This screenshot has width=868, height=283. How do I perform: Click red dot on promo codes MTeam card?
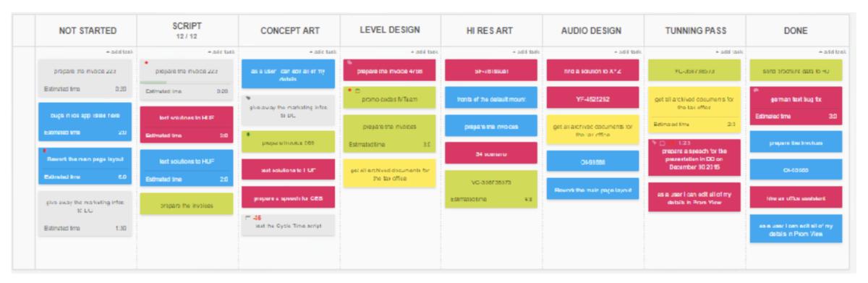point(351,90)
